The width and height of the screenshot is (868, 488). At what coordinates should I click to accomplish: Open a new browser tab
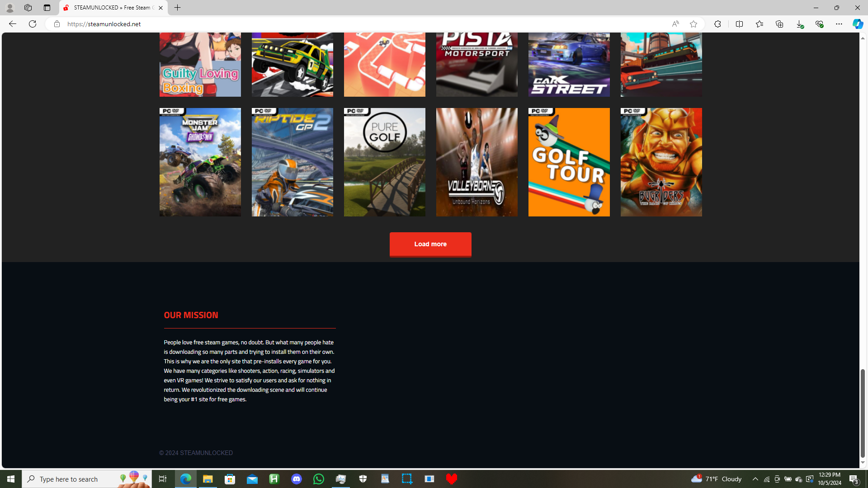point(177,8)
